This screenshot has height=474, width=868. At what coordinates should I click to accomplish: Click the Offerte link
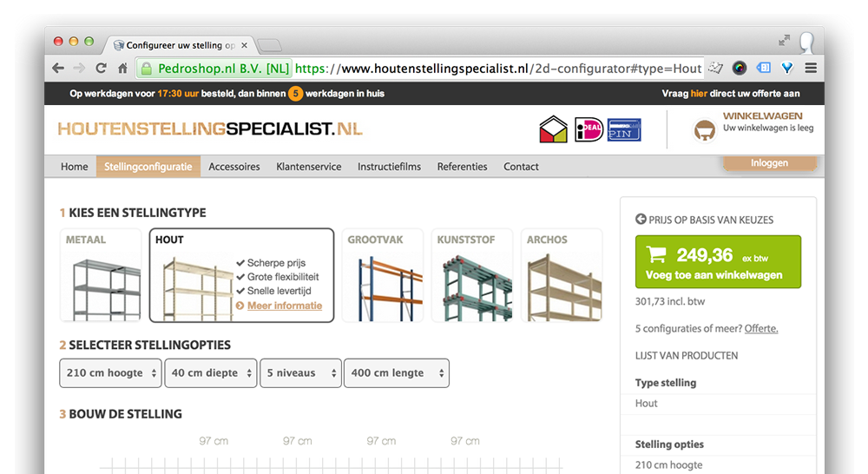pos(761,328)
